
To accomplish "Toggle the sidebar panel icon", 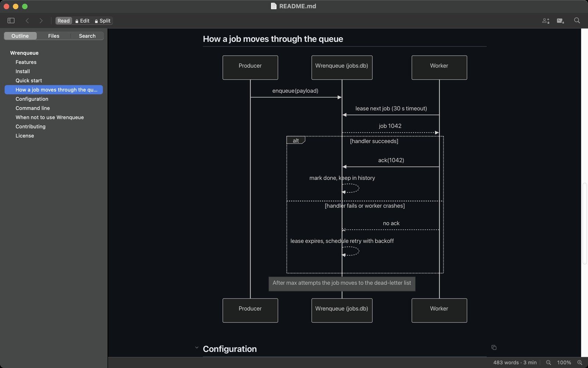I will tap(11, 21).
